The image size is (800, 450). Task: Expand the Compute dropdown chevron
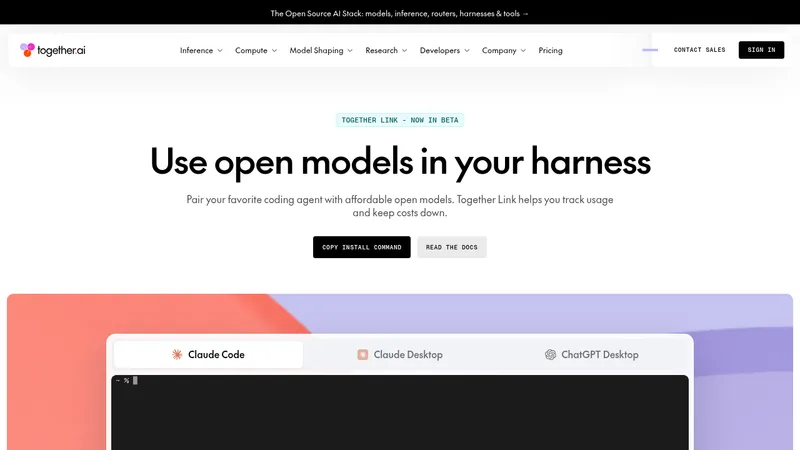coord(274,51)
